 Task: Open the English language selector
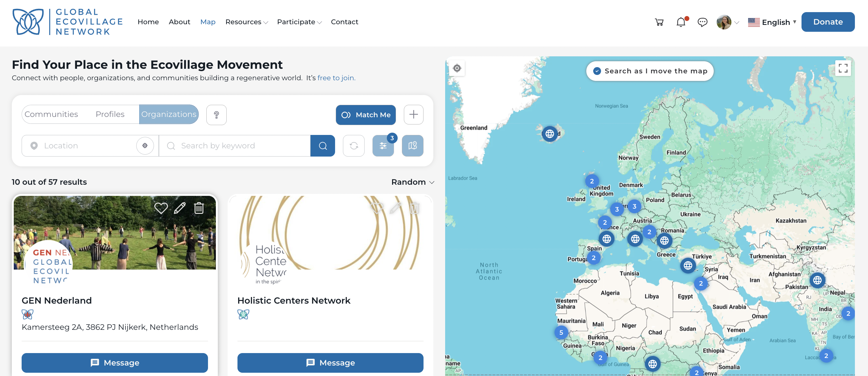[x=772, y=22]
